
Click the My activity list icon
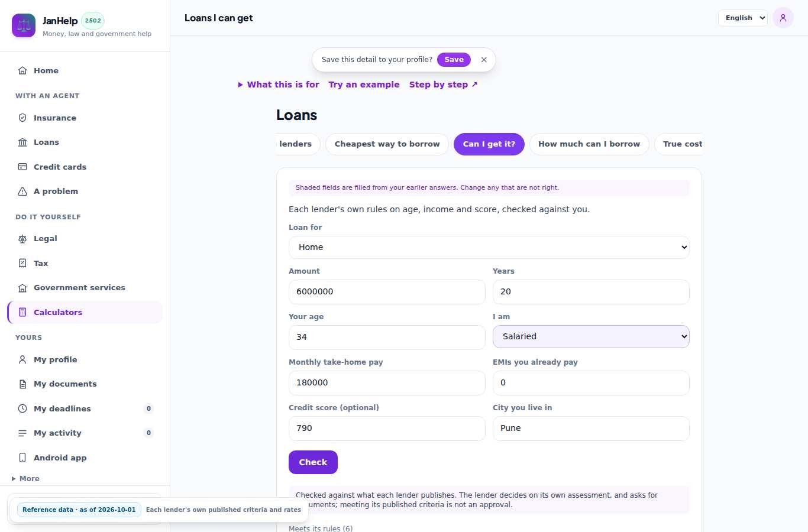tap(22, 433)
